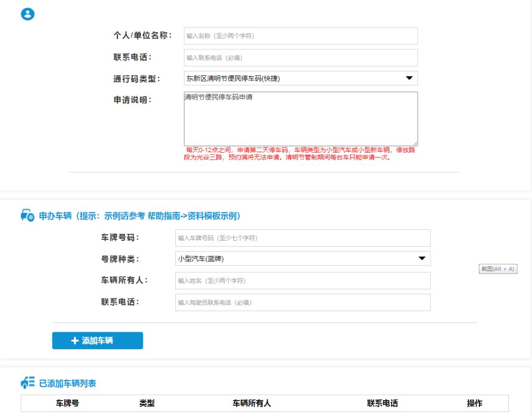This screenshot has width=532, height=416.
Task: Click the 车辆所有人 owner name field
Action: (x=301, y=280)
